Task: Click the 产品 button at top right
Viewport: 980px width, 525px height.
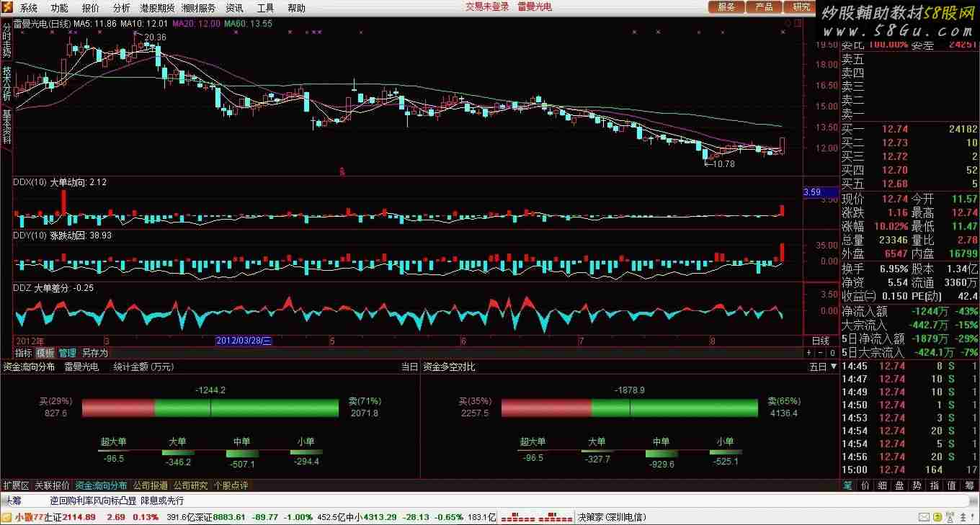Action: [764, 7]
